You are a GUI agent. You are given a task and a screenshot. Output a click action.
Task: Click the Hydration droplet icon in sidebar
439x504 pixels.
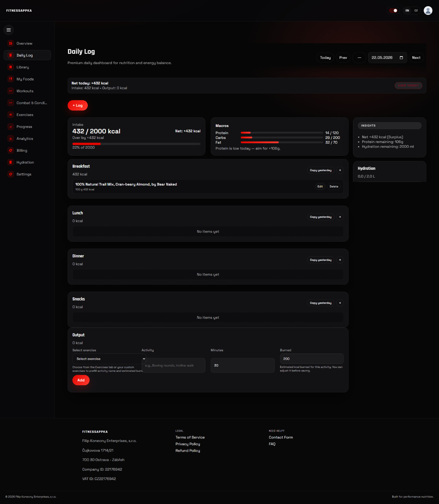tap(11, 162)
